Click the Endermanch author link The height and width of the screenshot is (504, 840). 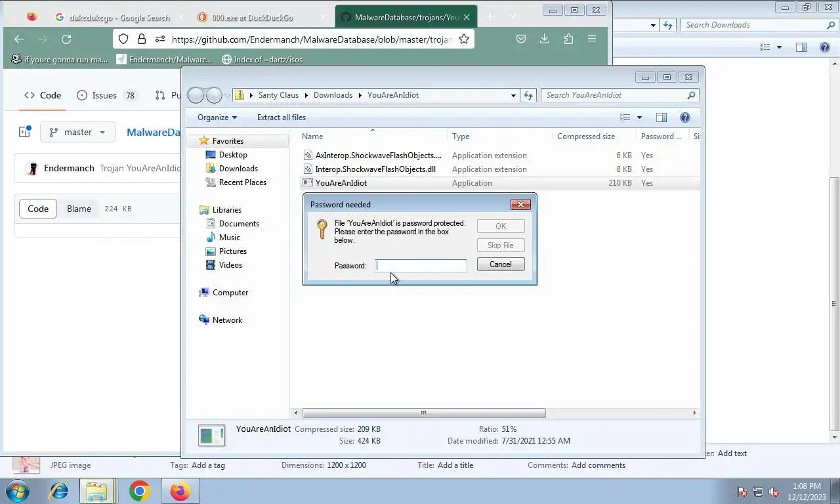point(69,168)
